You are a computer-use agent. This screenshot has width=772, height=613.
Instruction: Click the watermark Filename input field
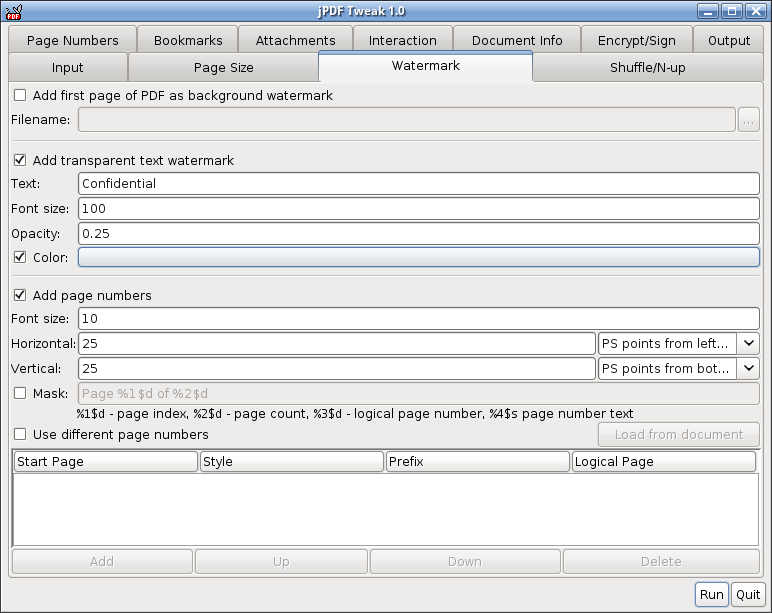coord(407,120)
